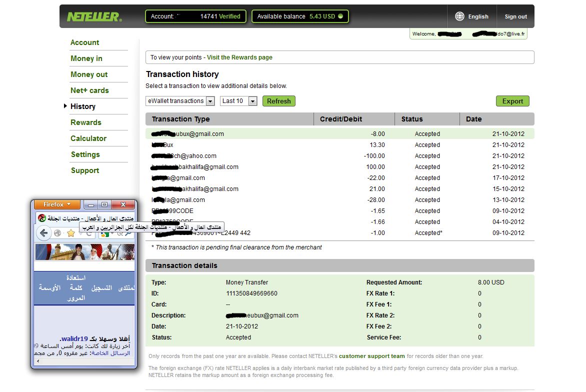Click the Account Verified box

(x=195, y=16)
